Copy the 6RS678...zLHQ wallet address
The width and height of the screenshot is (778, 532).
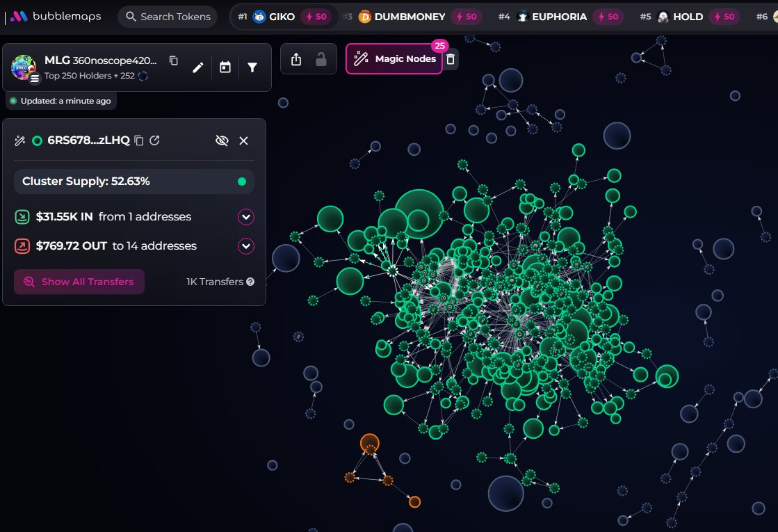(x=139, y=140)
